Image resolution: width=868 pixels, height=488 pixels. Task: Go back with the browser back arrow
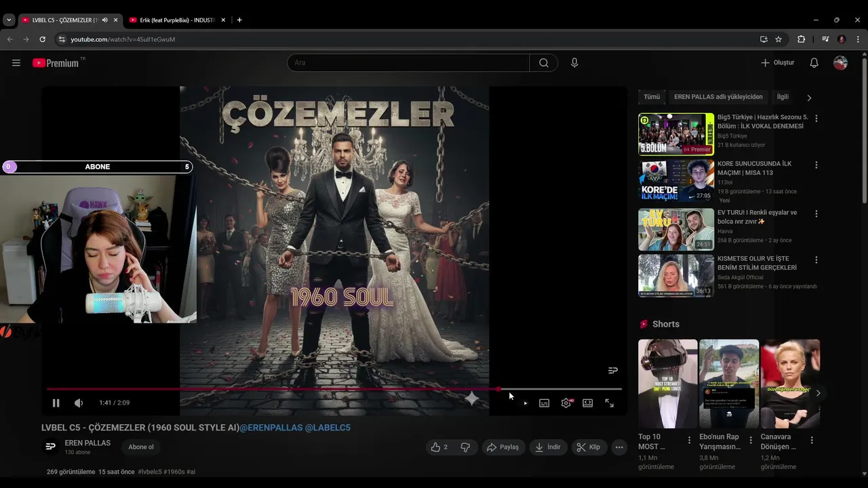pos(10,39)
